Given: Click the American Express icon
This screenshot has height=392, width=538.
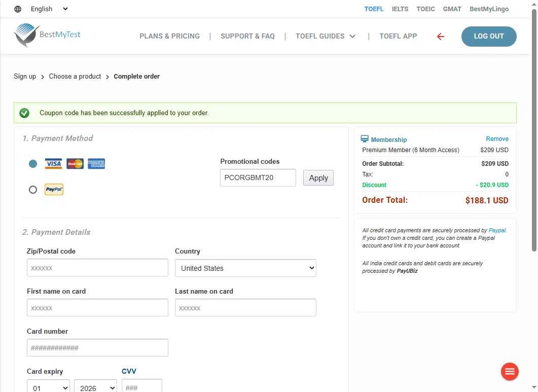Looking at the screenshot, I should click(96, 164).
